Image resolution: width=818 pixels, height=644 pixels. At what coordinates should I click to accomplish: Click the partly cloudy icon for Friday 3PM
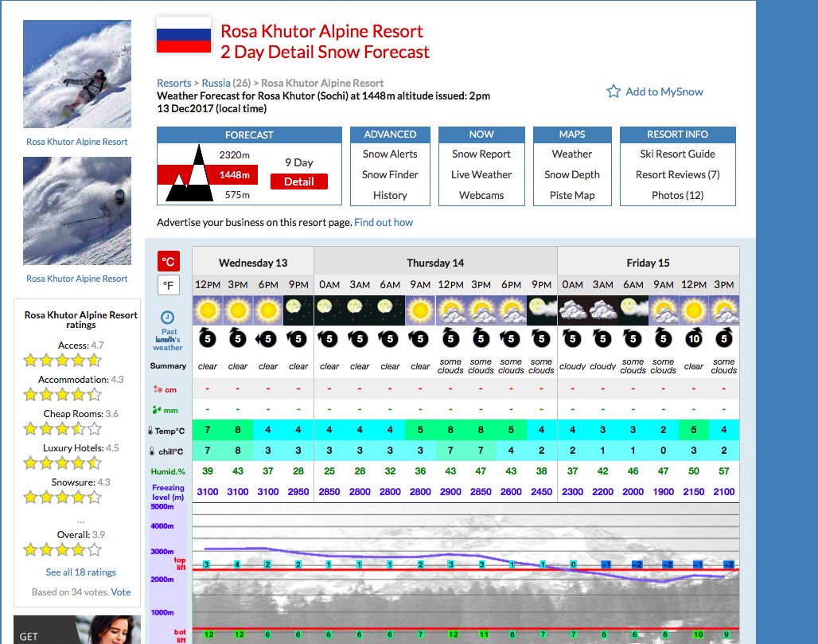pyautogui.click(x=724, y=310)
